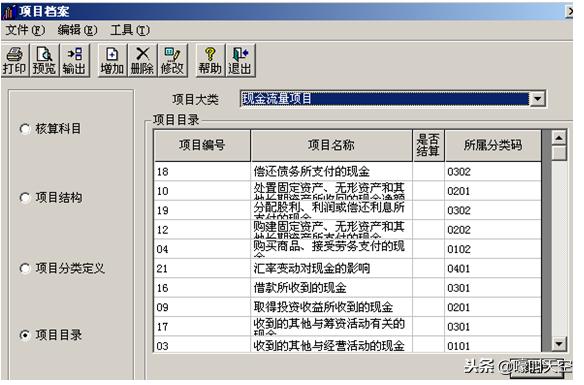This screenshot has height=385, width=584.
Task: Expand the 项目大类 dropdown arrow
Action: pos(537,99)
